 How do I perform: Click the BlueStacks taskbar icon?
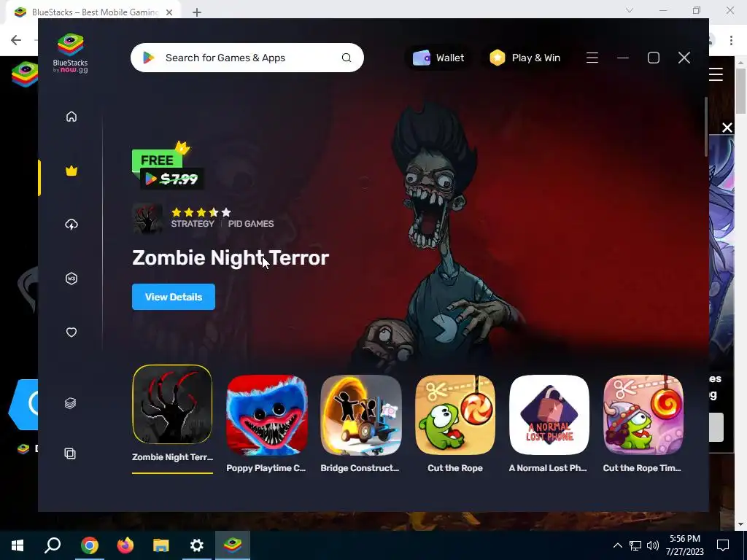[233, 545]
